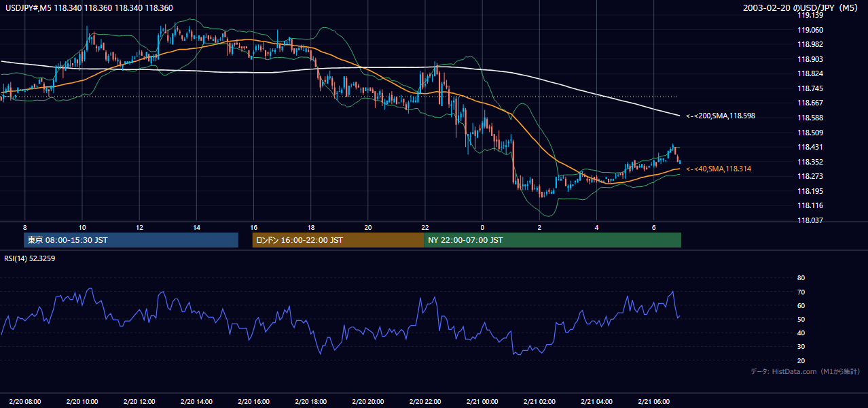868x408 pixels.
Task: Click price axis label 118.116
Action: [810, 205]
